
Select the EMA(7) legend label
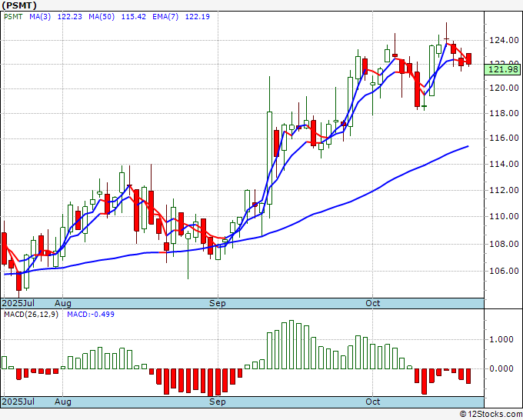165,17
